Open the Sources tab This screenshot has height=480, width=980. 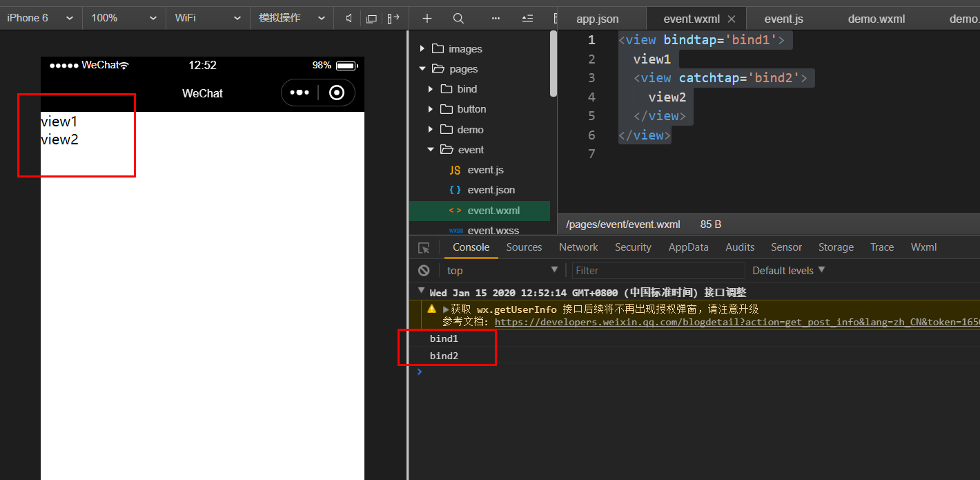click(x=524, y=247)
